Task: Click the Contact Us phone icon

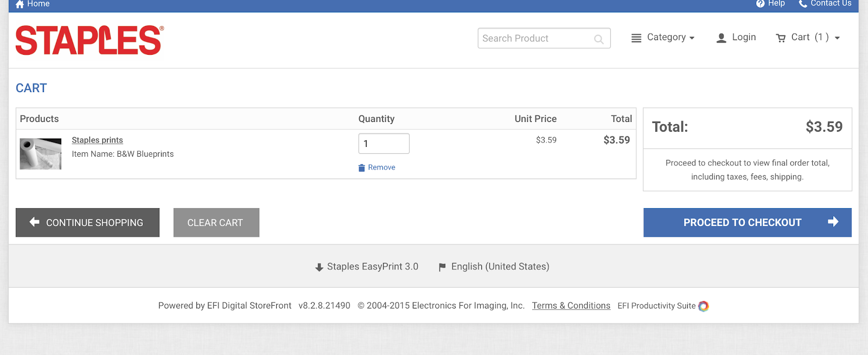Action: 803,4
